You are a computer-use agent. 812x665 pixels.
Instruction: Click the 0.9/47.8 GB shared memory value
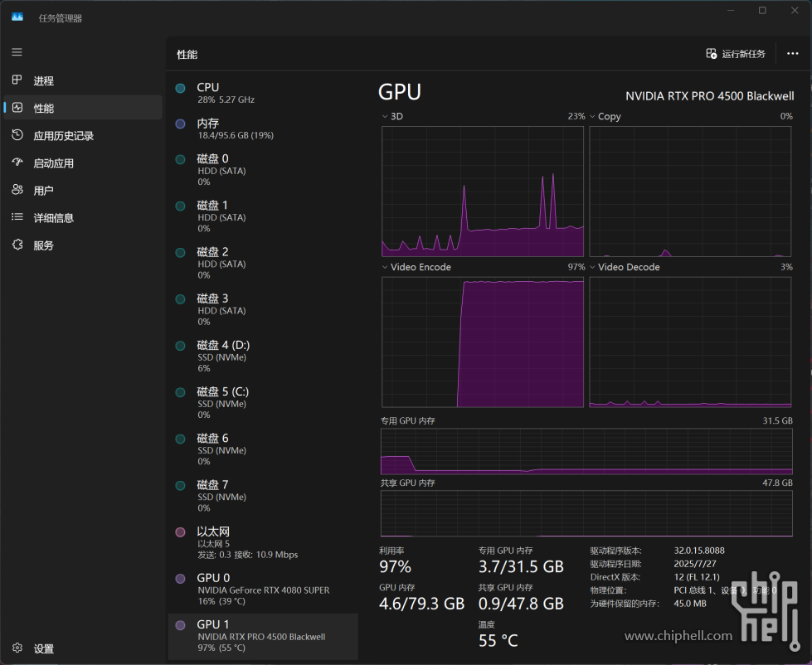click(x=521, y=604)
